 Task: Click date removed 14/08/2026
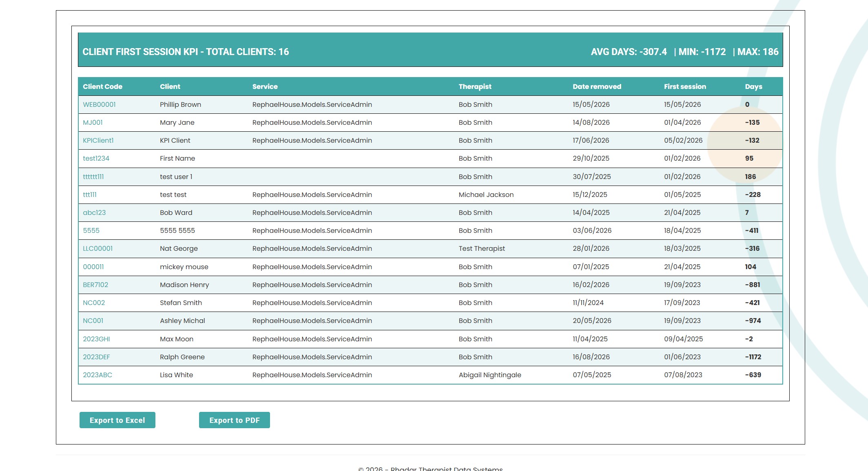point(591,122)
